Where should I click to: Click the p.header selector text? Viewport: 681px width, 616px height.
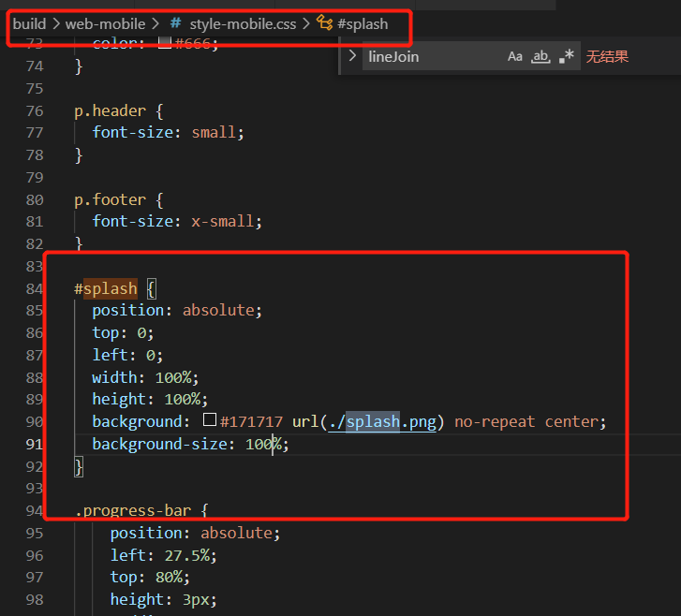[111, 110]
